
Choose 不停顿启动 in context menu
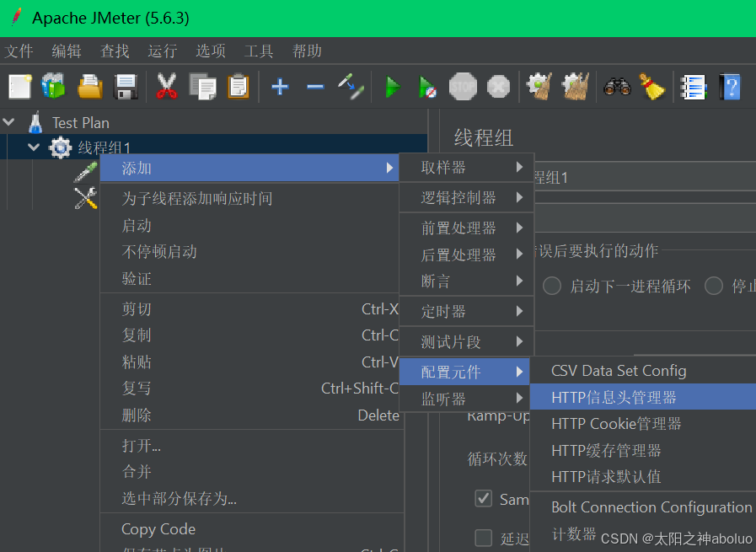pyautogui.click(x=249, y=251)
